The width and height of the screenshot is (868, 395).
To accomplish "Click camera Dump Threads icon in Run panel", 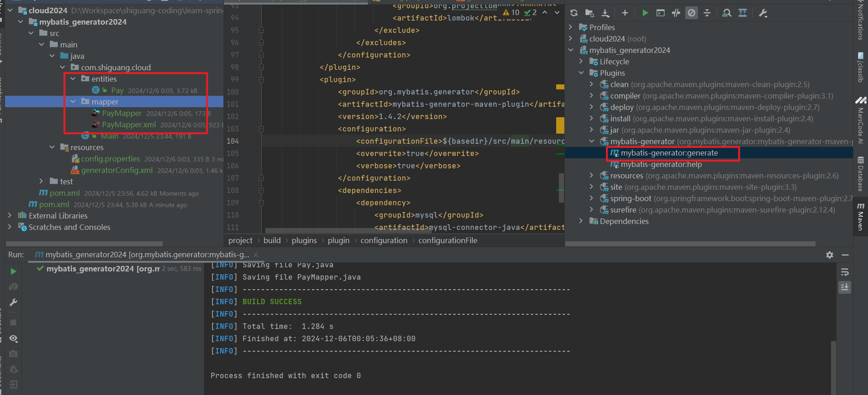I will pos(13,354).
